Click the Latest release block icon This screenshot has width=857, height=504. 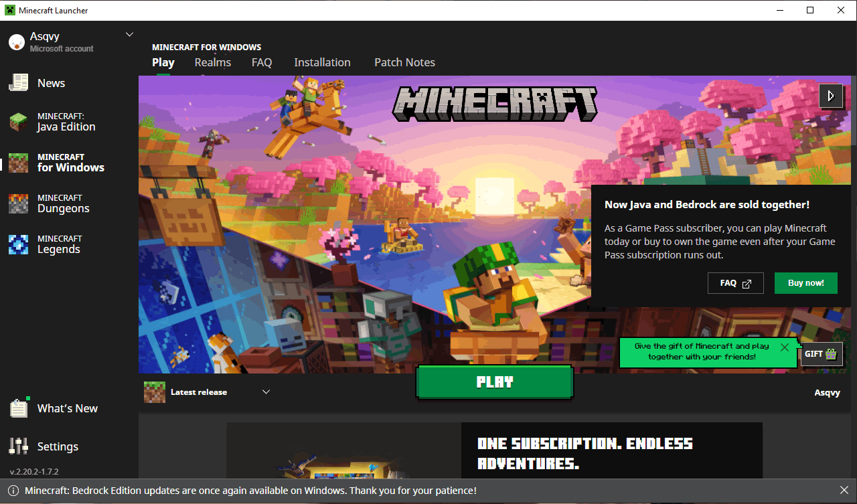tap(155, 392)
